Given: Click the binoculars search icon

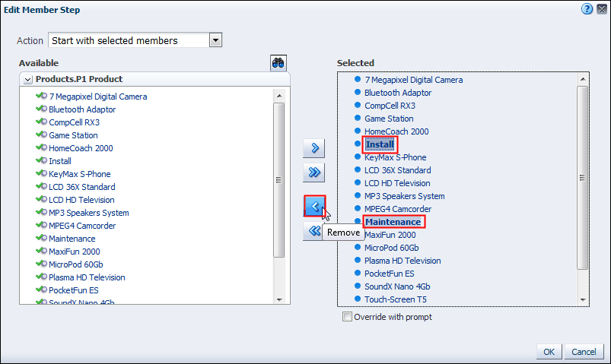Looking at the screenshot, I should (x=278, y=63).
